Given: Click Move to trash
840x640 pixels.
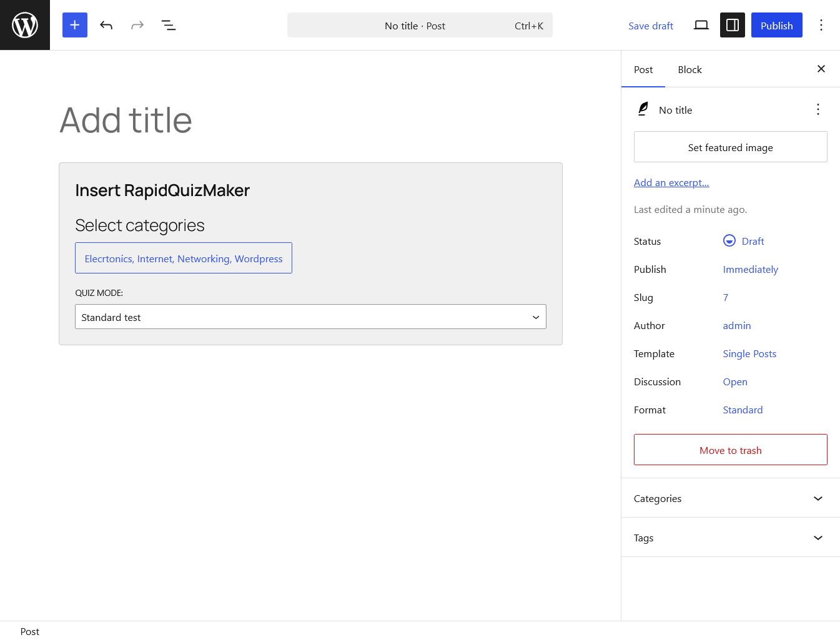Looking at the screenshot, I should (x=731, y=450).
